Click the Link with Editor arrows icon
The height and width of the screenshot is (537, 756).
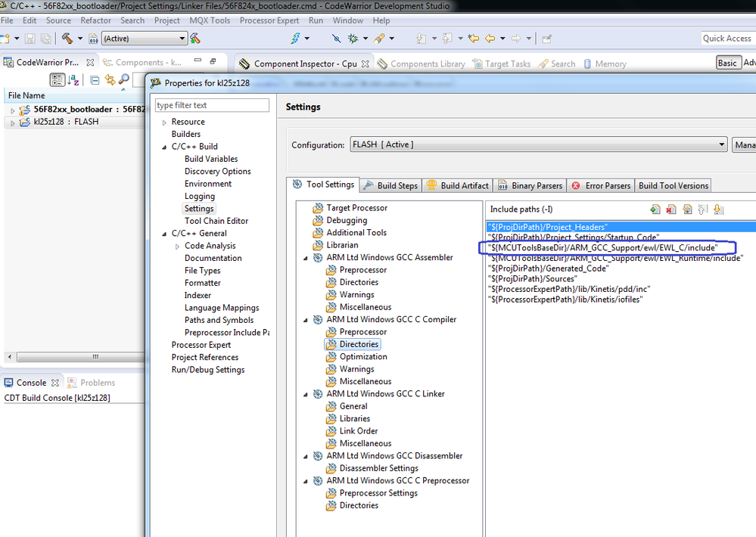pos(110,80)
